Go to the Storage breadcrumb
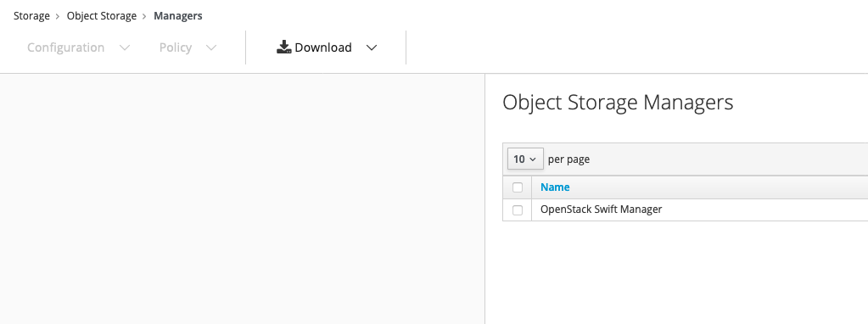This screenshot has height=324, width=868. [x=31, y=16]
